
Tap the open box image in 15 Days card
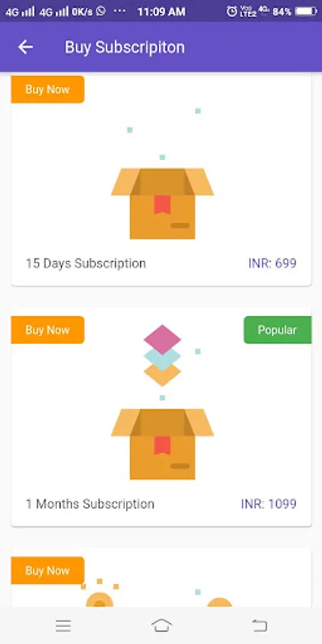[x=162, y=203]
